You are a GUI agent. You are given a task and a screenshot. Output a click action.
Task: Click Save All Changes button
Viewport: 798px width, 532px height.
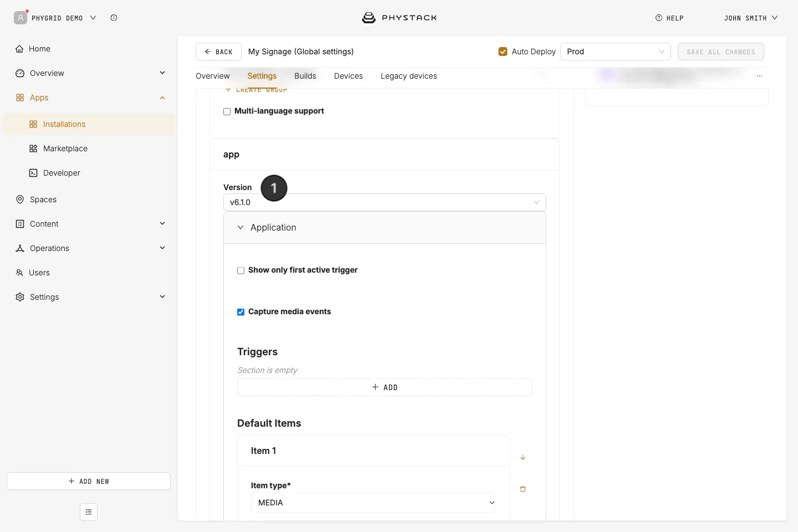tap(721, 52)
